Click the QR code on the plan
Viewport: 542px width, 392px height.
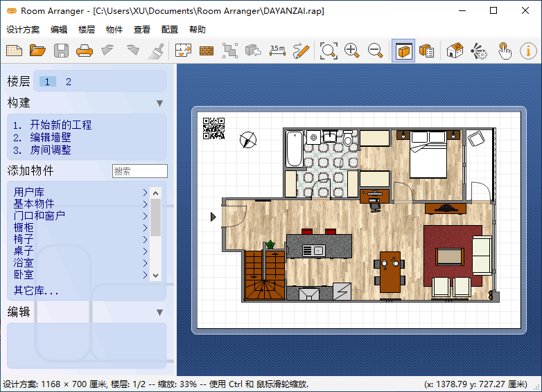coord(213,129)
